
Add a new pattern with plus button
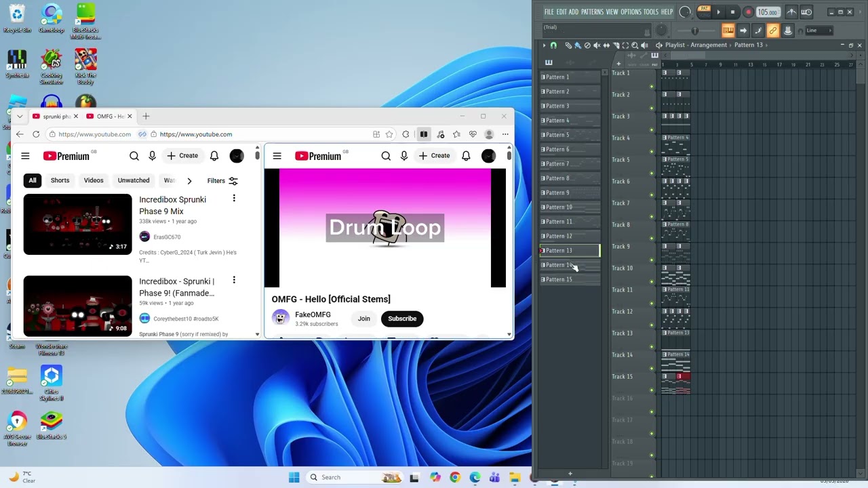tap(570, 474)
